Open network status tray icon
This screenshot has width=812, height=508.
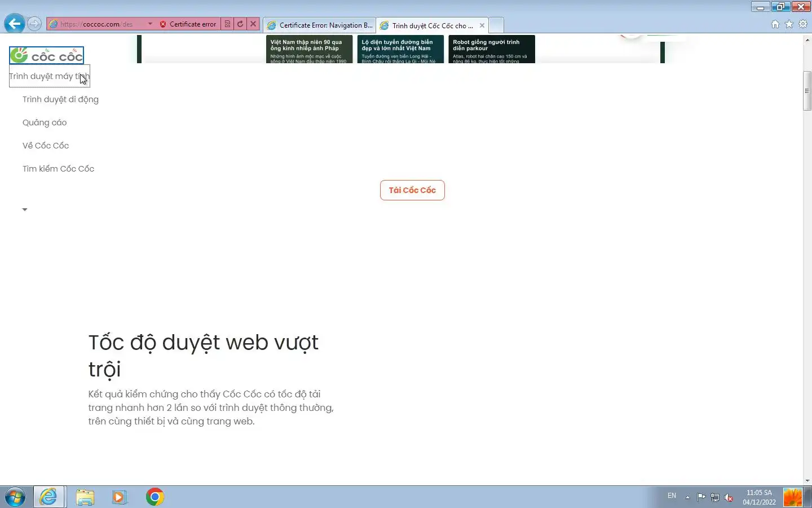tap(715, 497)
